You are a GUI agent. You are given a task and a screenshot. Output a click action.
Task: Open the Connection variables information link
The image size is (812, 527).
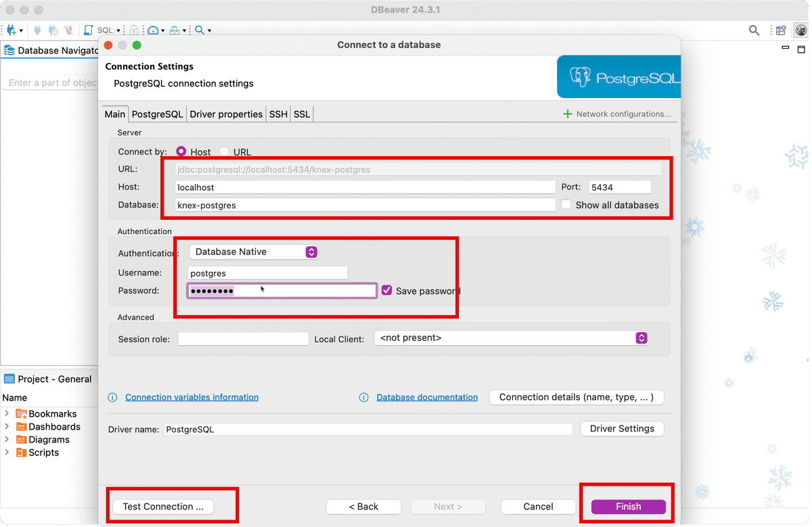point(192,397)
